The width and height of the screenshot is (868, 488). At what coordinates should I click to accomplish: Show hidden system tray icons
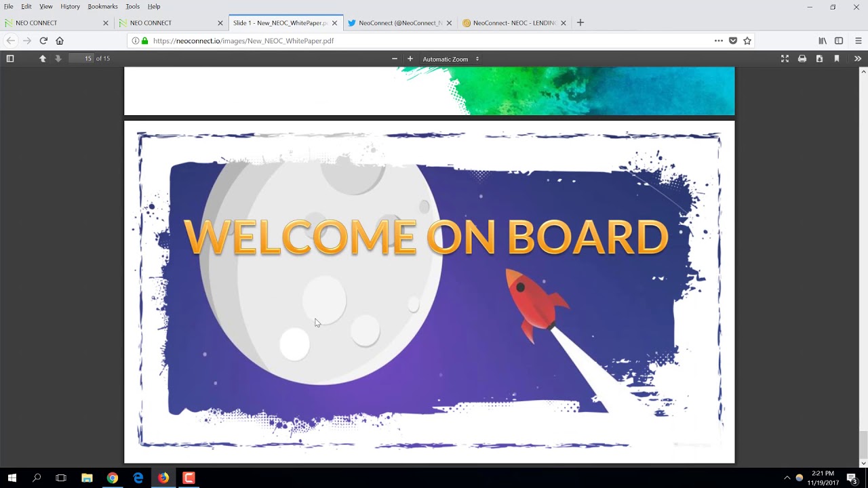(787, 478)
